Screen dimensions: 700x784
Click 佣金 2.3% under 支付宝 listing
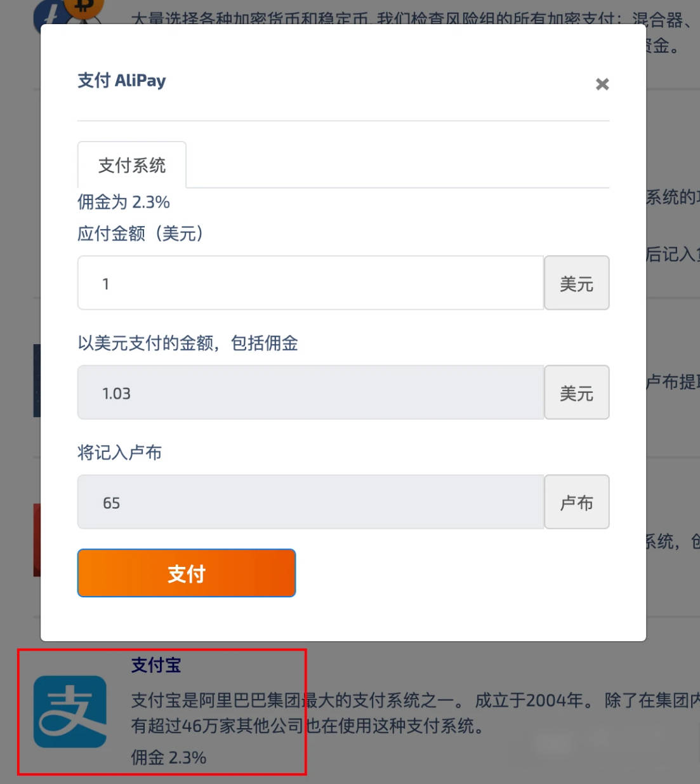(x=169, y=757)
